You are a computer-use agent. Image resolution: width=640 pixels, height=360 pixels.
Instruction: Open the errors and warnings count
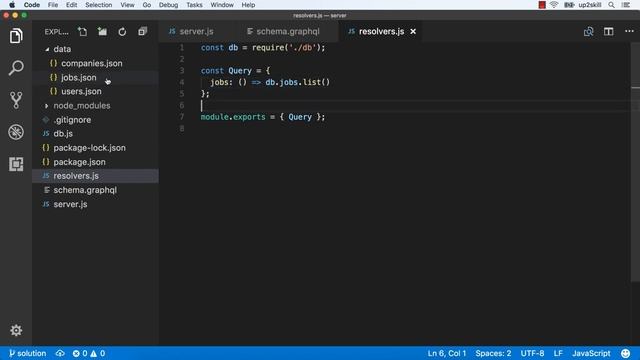pos(89,353)
